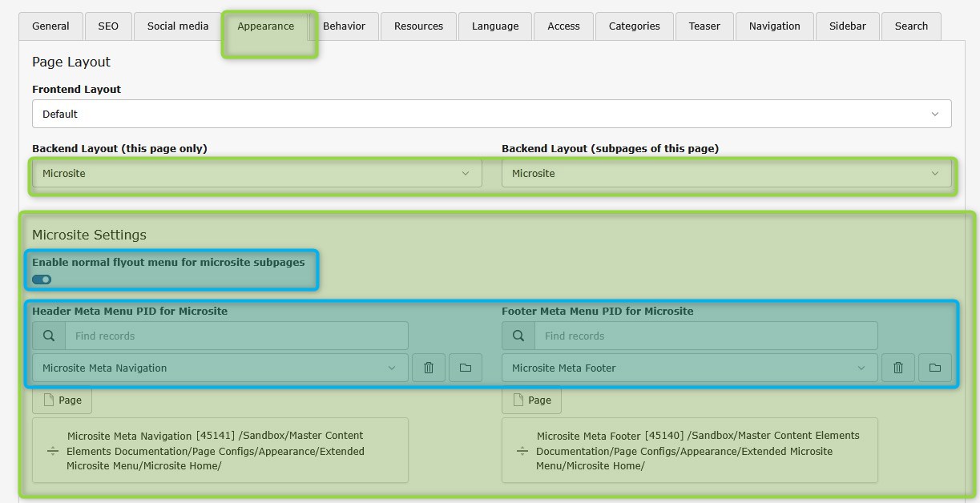Open the Frontend Layout dropdown
Viewport: 980px width, 503px height.
click(491, 114)
